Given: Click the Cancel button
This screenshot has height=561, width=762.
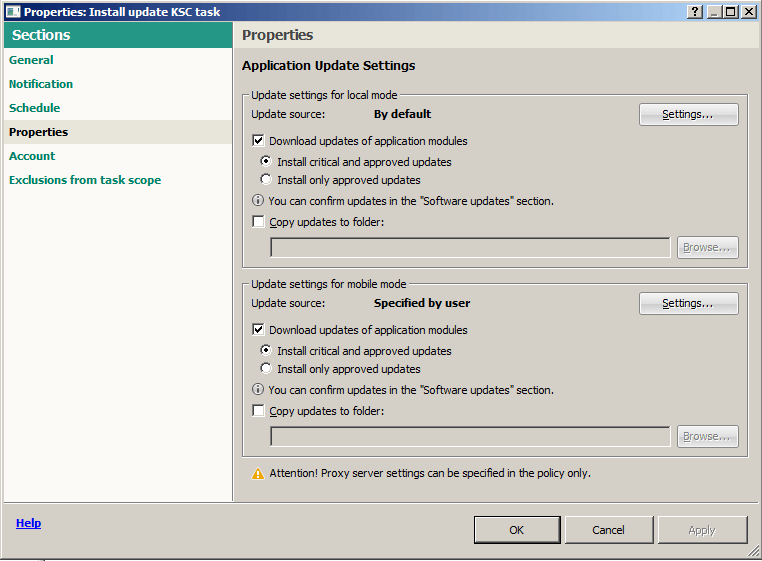Looking at the screenshot, I should tap(608, 530).
